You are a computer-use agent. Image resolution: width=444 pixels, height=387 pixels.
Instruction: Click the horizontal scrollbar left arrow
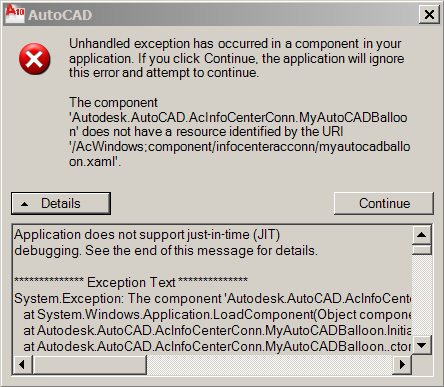tap(22, 365)
